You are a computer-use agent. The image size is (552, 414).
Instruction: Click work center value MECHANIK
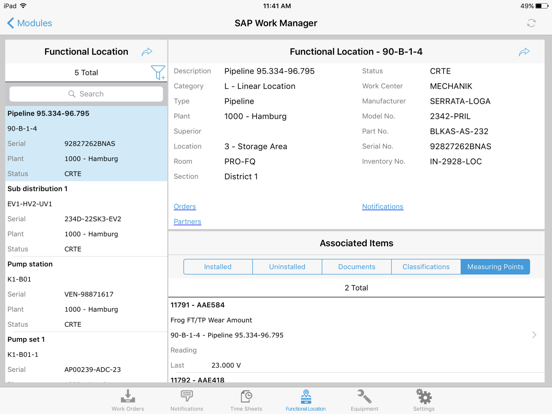pyautogui.click(x=451, y=86)
